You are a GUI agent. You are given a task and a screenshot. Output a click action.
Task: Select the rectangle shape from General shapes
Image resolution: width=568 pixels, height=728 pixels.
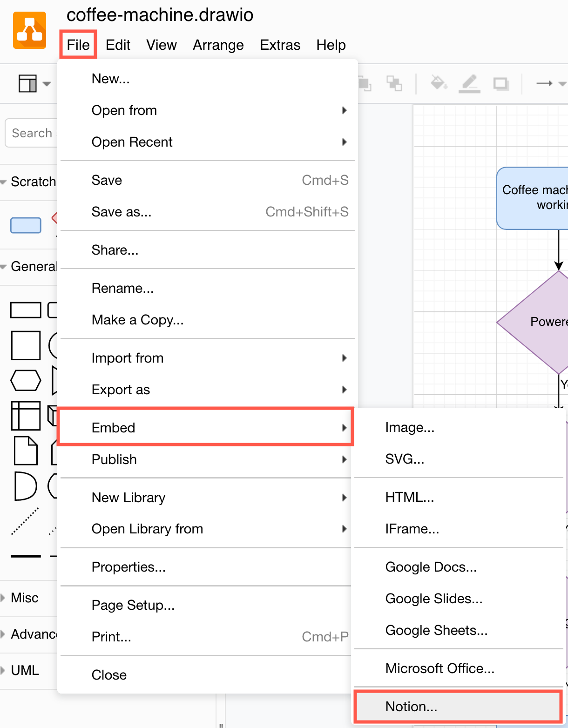pyautogui.click(x=26, y=310)
